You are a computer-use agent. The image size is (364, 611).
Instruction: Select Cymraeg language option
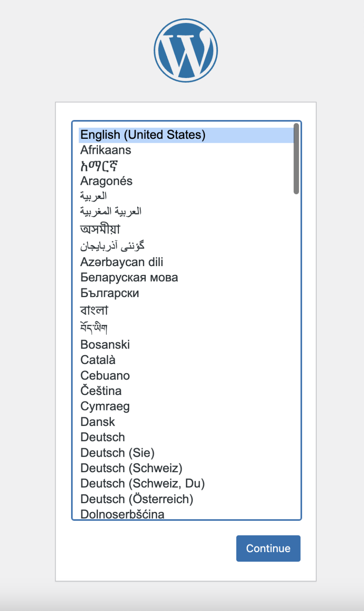point(105,406)
